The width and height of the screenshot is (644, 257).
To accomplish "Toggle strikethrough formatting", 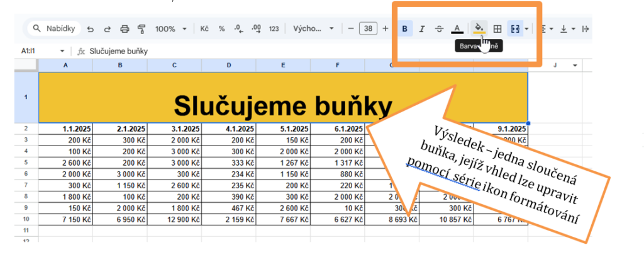I will coord(439,29).
